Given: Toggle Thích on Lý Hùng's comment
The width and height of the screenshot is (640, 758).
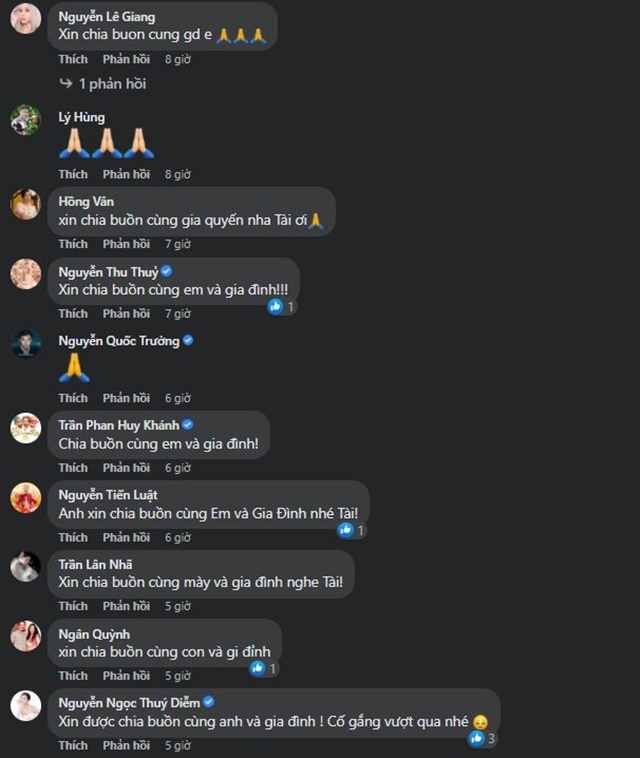Looking at the screenshot, I should pos(73,174).
